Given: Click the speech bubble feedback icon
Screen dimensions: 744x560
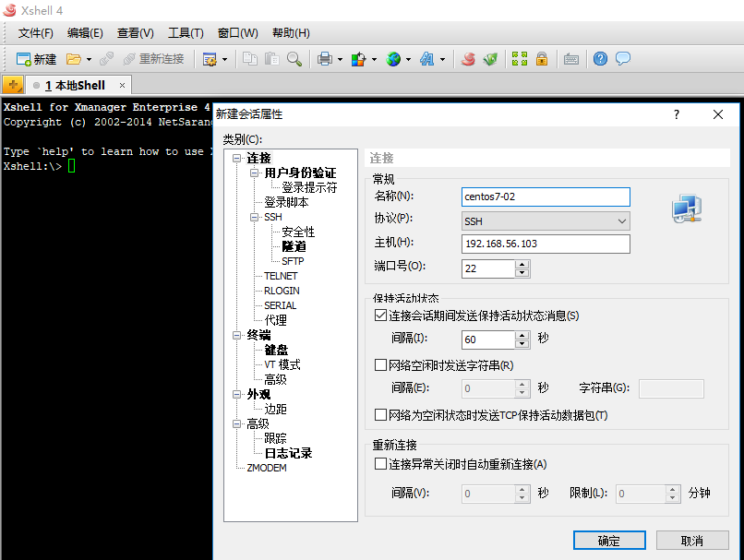Looking at the screenshot, I should pyautogui.click(x=622, y=59).
